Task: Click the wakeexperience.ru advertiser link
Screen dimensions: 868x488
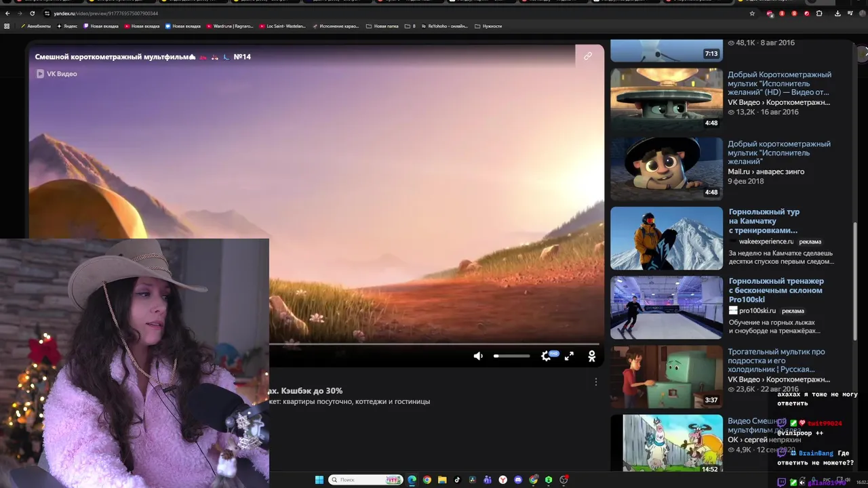Action: 766,241
